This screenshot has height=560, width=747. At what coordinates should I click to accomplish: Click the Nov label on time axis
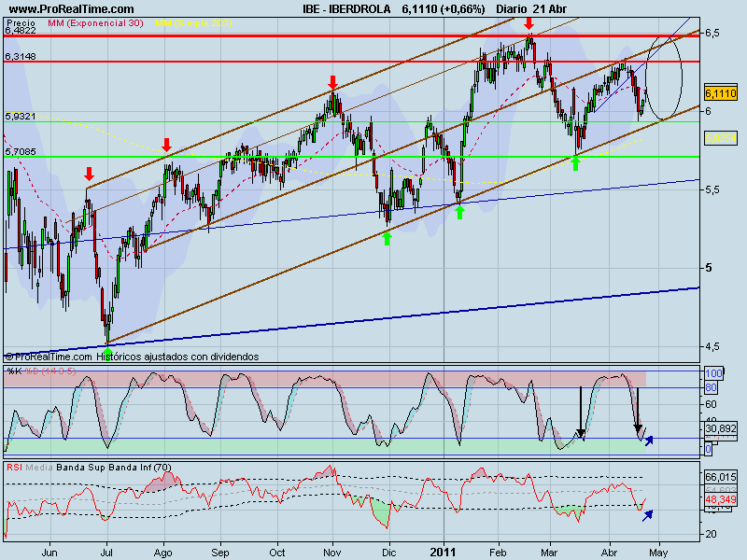pos(332,553)
